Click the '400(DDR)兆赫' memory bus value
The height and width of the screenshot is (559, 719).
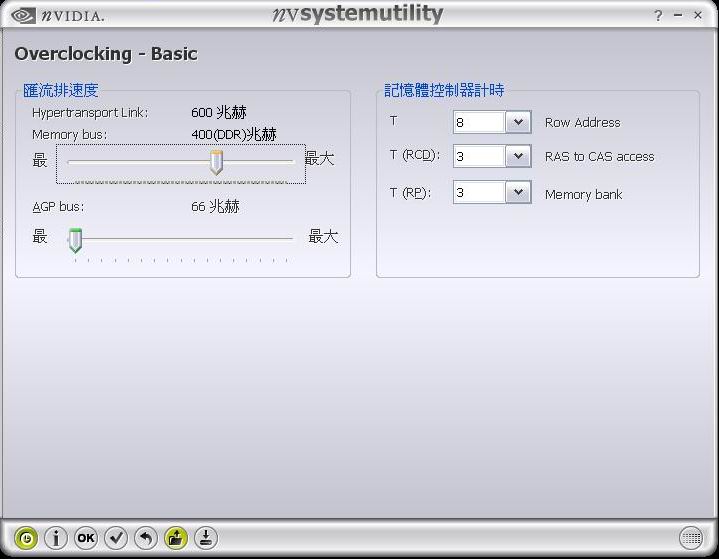234,134
